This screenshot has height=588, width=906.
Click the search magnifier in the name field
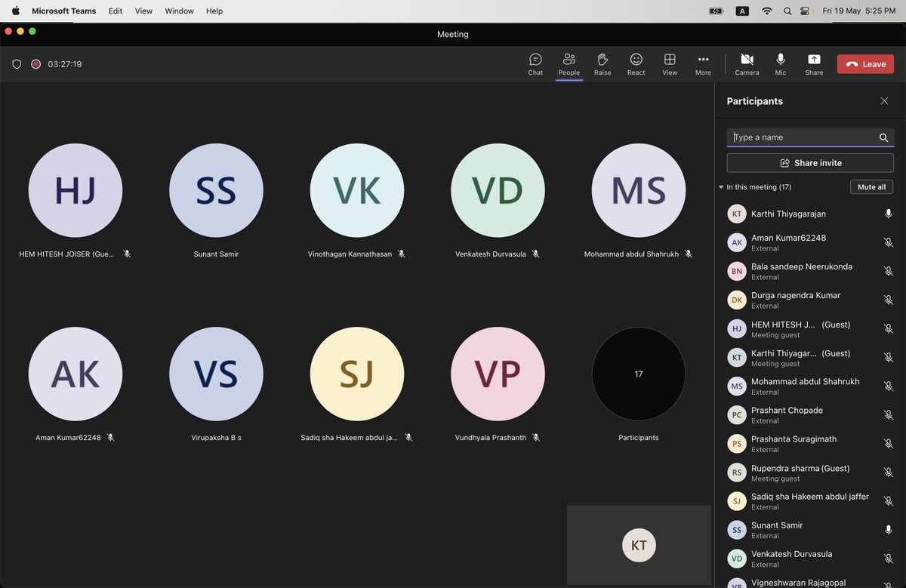point(883,137)
